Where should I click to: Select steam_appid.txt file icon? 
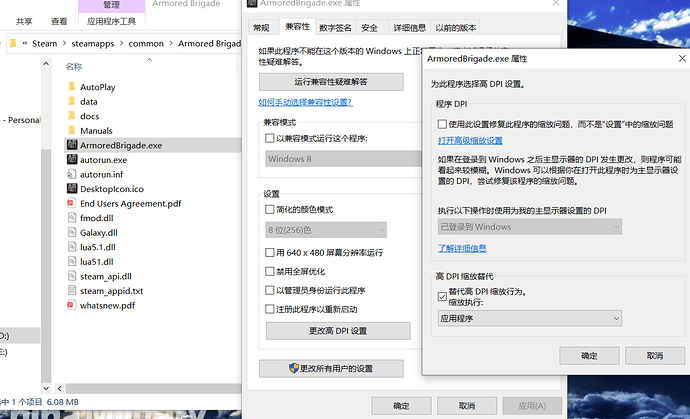coord(72,290)
